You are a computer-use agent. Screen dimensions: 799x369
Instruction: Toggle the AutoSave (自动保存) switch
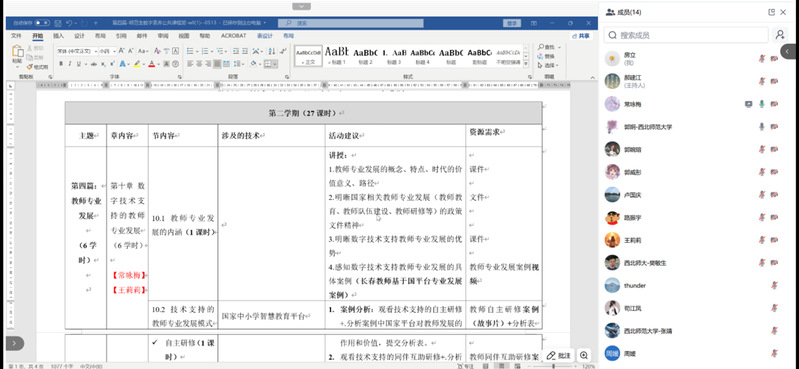[x=42, y=23]
